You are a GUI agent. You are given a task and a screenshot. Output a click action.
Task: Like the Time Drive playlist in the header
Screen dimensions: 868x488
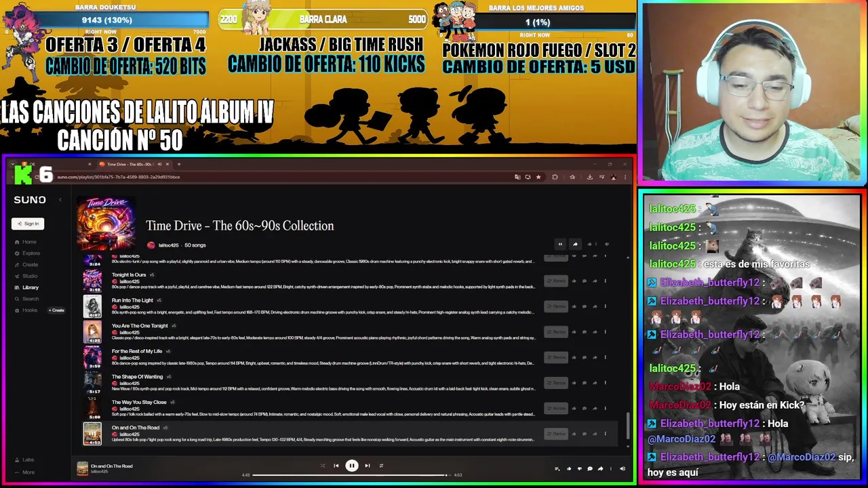pos(590,244)
